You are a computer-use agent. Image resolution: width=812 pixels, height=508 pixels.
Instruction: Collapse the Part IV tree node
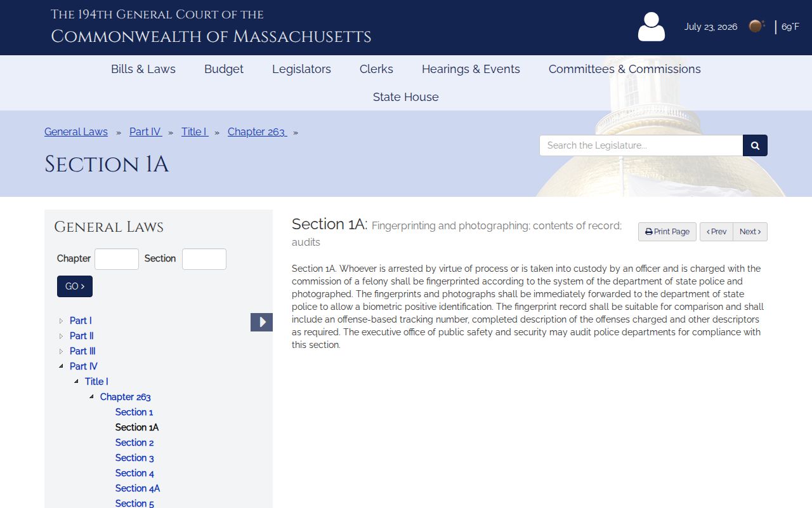(x=62, y=366)
